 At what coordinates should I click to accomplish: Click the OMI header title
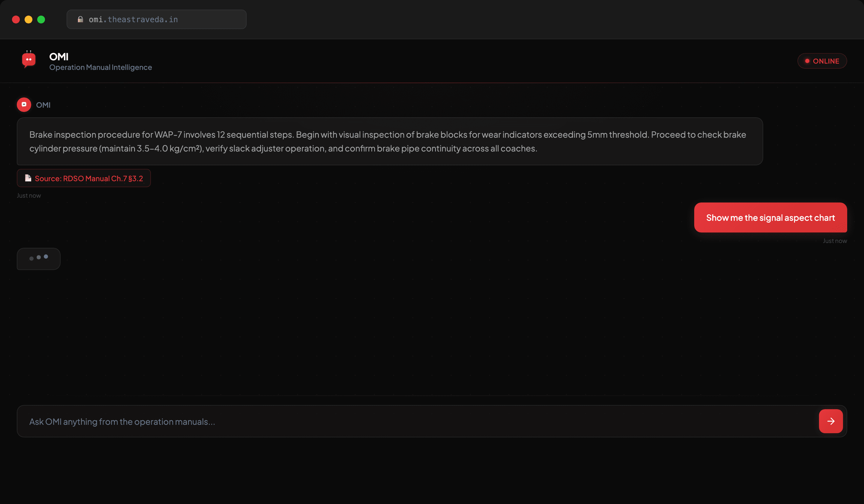(x=58, y=57)
